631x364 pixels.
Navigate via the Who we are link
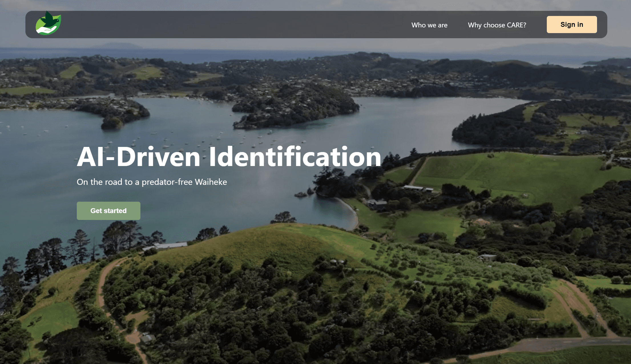[x=429, y=25]
